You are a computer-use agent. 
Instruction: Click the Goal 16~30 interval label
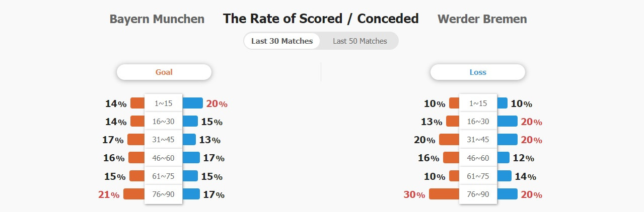click(x=164, y=122)
